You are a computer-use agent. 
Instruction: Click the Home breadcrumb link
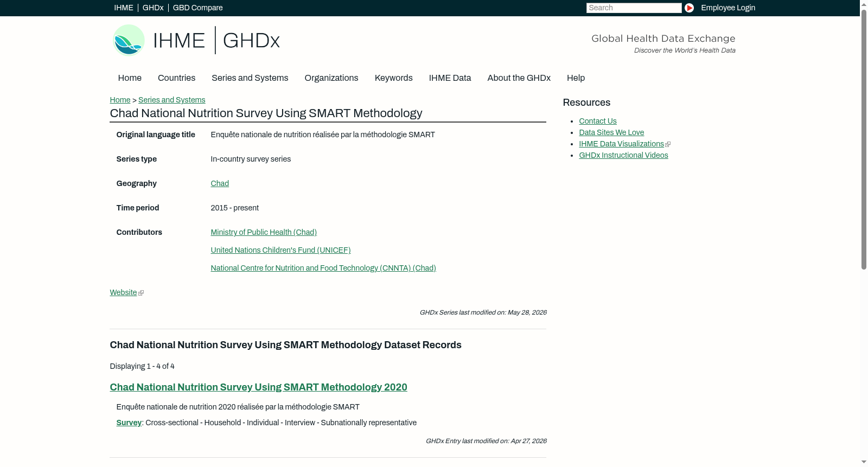click(120, 100)
